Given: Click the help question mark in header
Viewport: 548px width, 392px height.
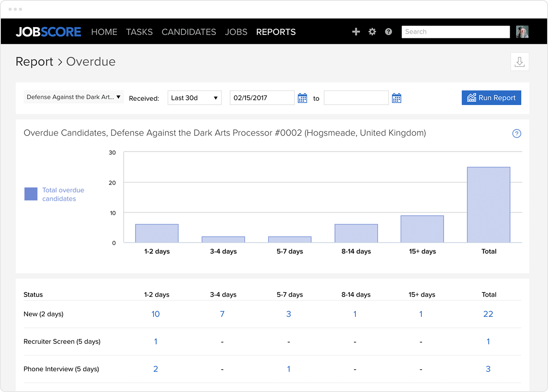Looking at the screenshot, I should [389, 32].
